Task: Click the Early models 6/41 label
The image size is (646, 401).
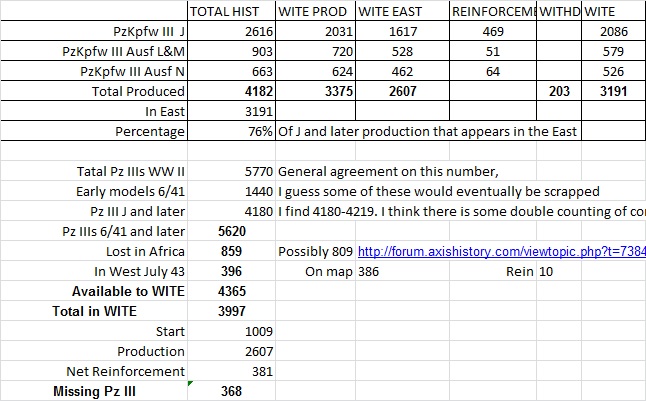Action: [x=130, y=191]
